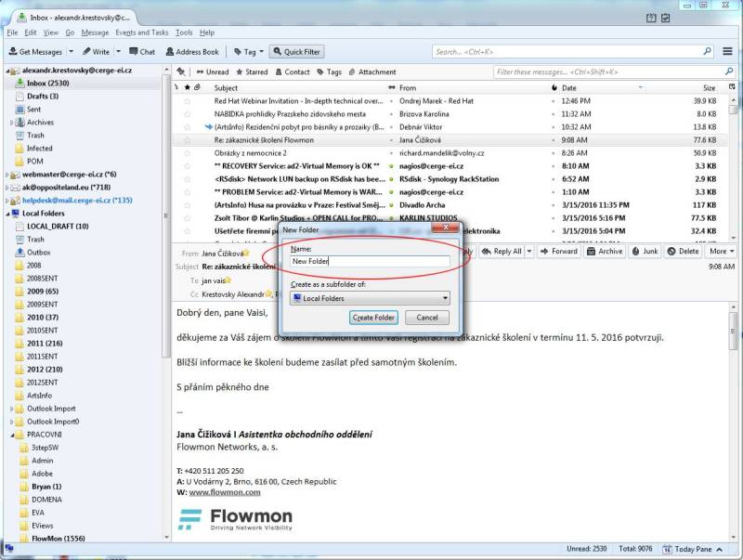Image resolution: width=743 pixels, height=560 pixels.
Task: Cancel the New Folder dialog
Action: point(426,318)
